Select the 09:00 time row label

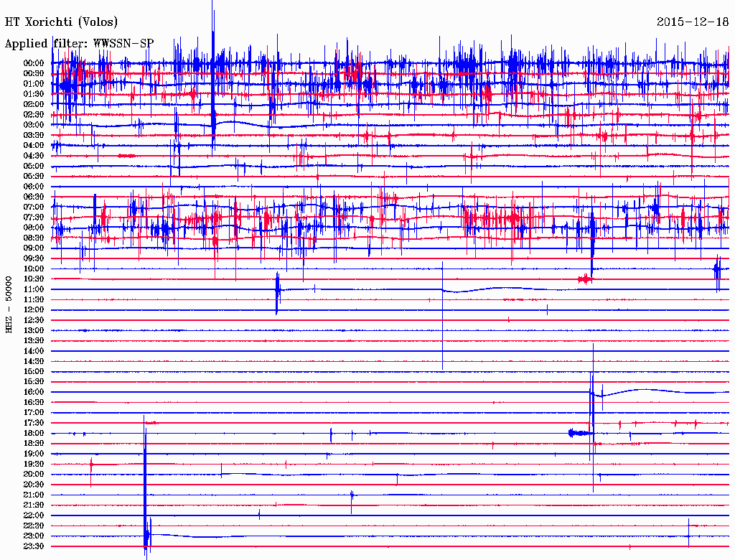(34, 248)
